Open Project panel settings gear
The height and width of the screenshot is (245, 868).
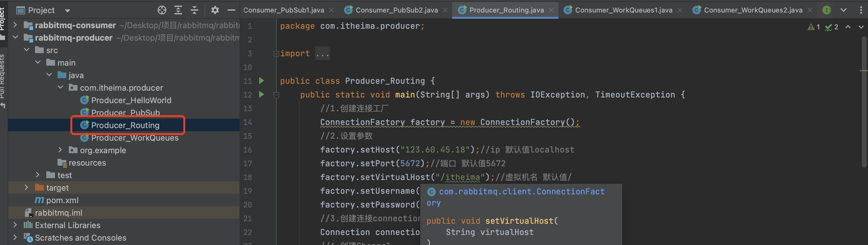(215, 10)
